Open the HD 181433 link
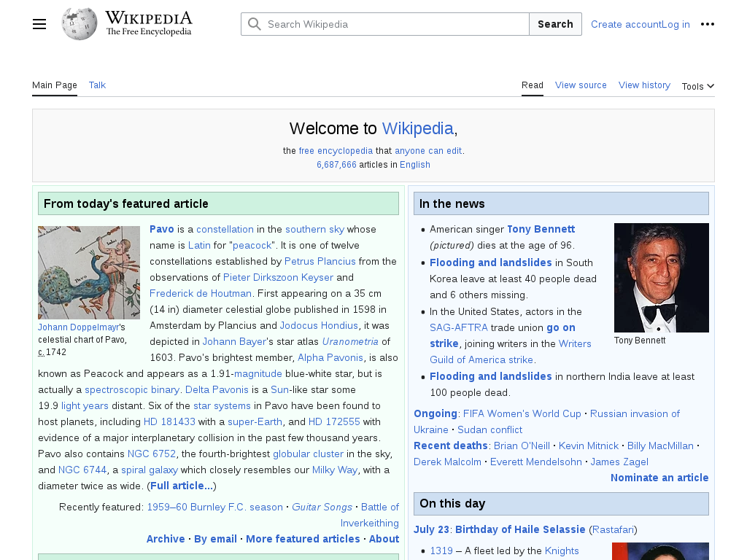The image size is (747, 560). [x=169, y=422]
